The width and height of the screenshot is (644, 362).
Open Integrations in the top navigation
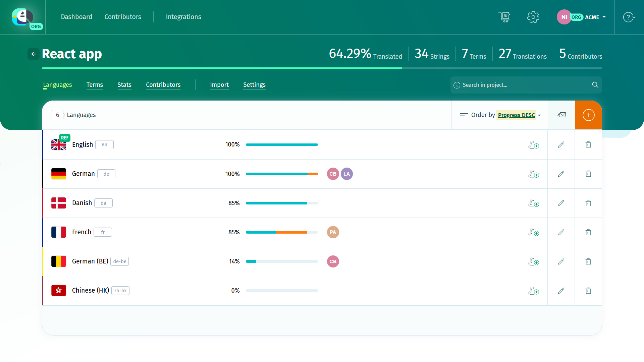(183, 17)
